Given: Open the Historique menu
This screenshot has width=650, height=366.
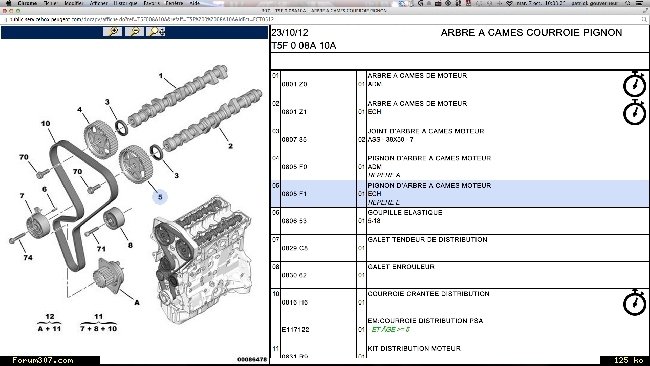Looking at the screenshot, I should coord(125,3).
